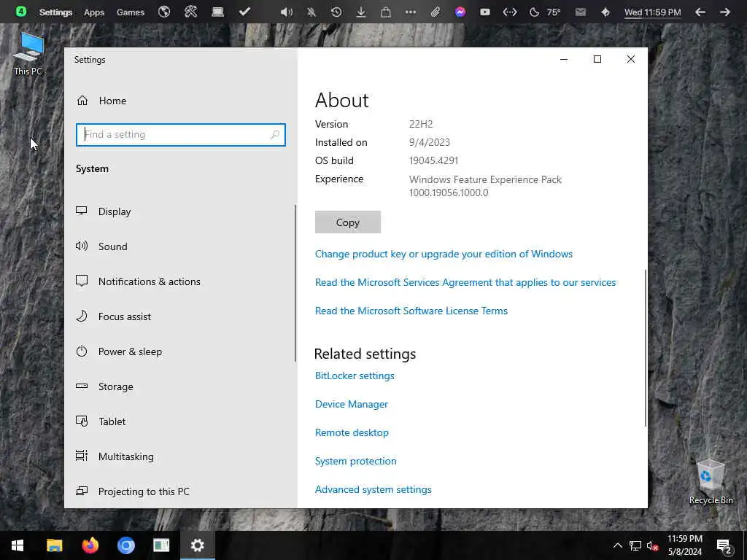Open Microsoft Services Agreement link
The height and width of the screenshot is (560, 747).
pyautogui.click(x=465, y=282)
